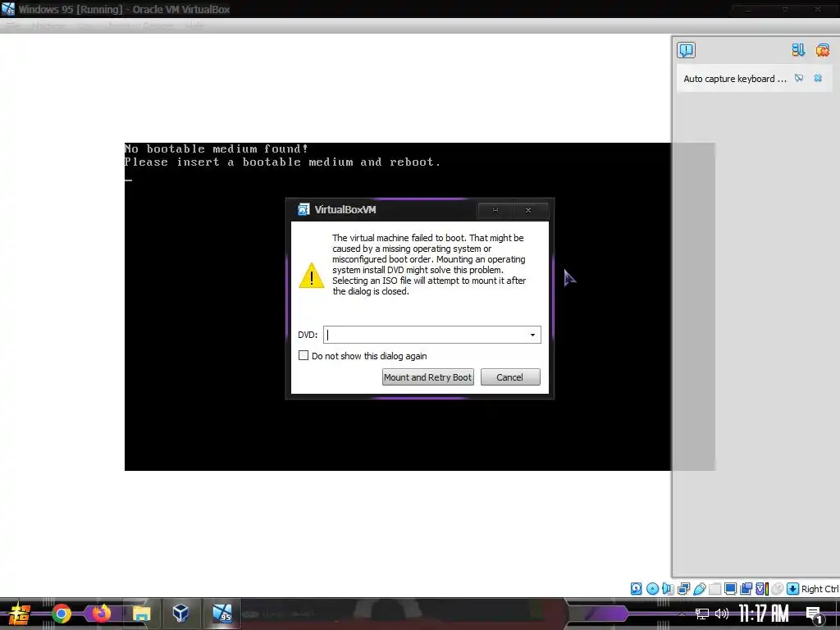Cancel the failed boot dialog
Image resolution: width=840 pixels, height=630 pixels.
(x=510, y=377)
